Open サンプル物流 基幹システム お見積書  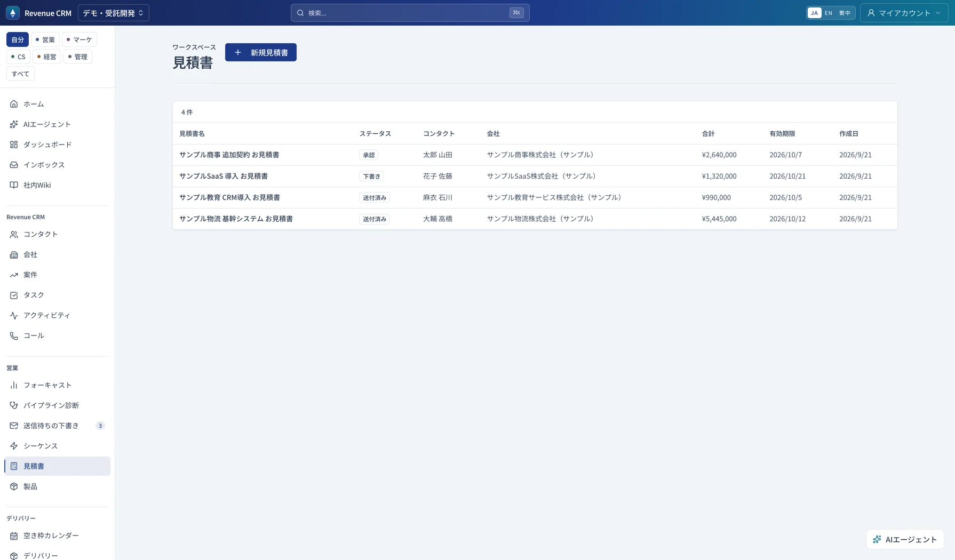coord(236,219)
